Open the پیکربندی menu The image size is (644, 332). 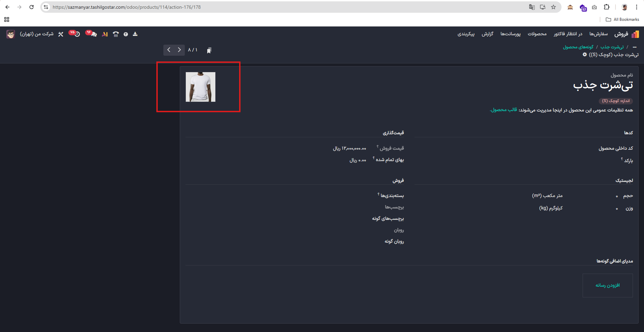[x=466, y=34]
